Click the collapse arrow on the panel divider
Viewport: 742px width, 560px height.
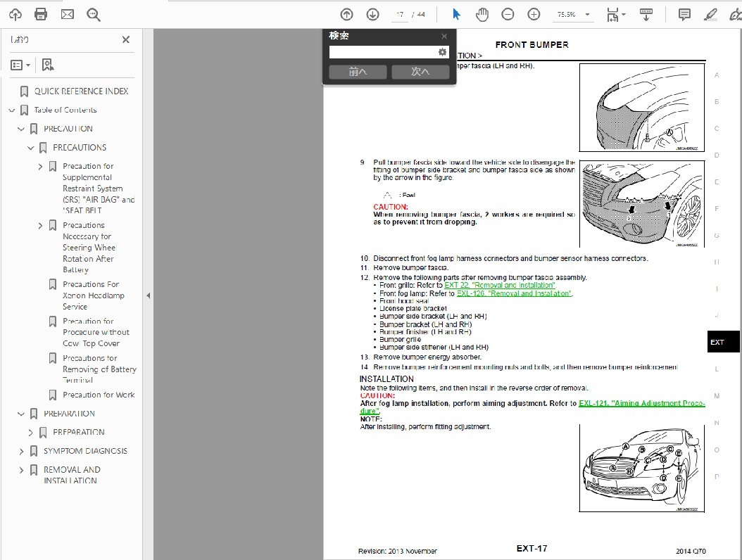click(x=148, y=295)
